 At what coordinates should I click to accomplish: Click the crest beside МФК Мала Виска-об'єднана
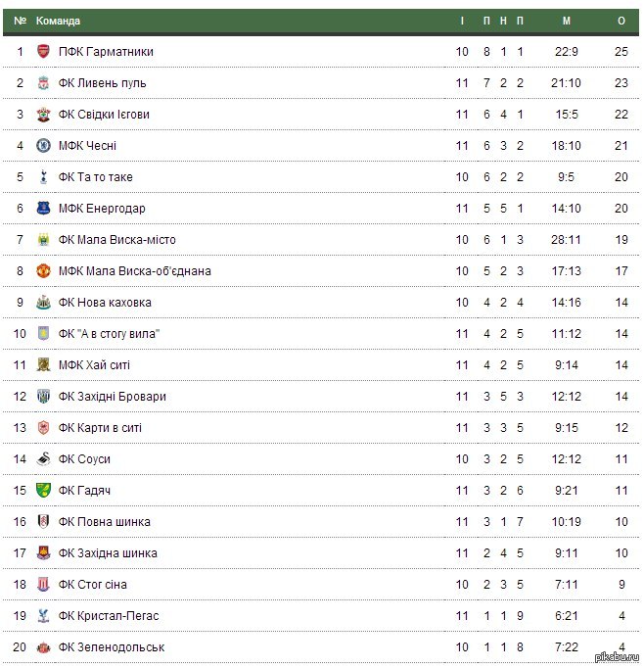tap(43, 270)
